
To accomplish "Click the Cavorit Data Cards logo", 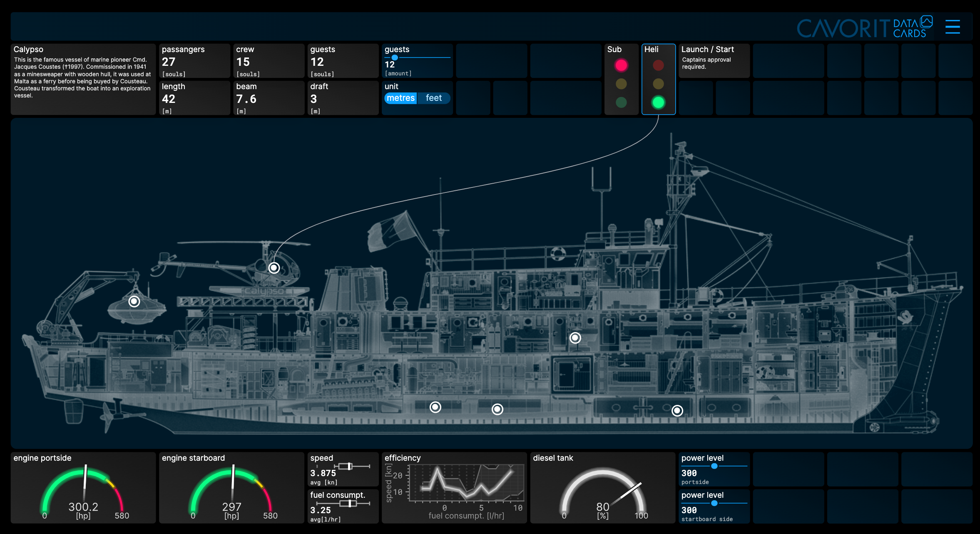I will (x=864, y=26).
